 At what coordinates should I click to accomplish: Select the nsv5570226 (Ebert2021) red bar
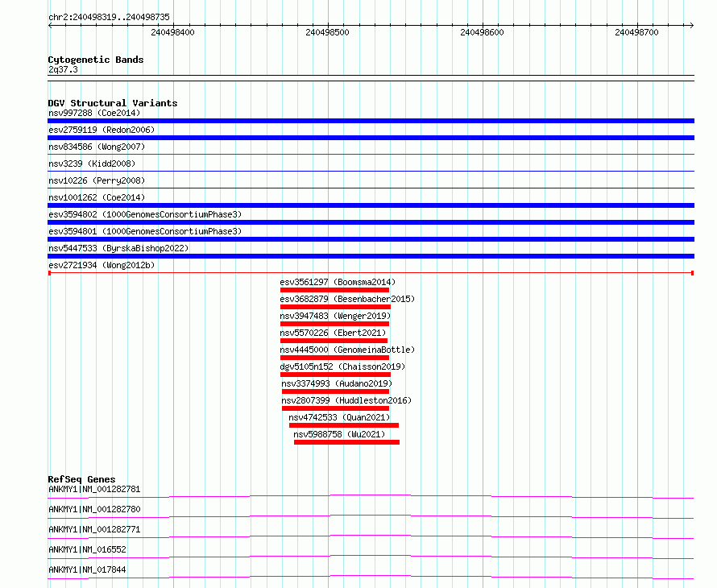tap(334, 341)
